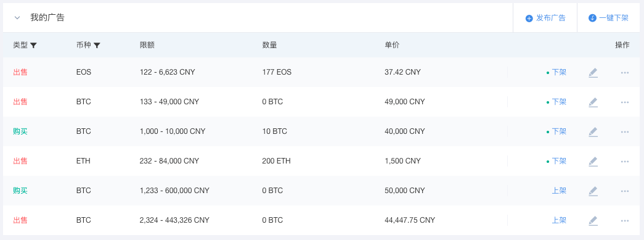Put the 50,000 CNY BTC ad online (上架)
This screenshot has width=644, height=240.
tap(559, 191)
